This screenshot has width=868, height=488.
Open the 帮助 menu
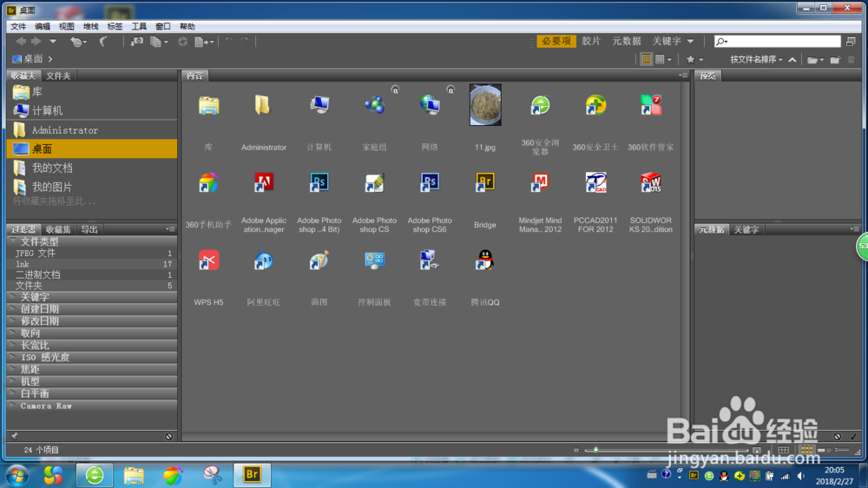pos(187,26)
